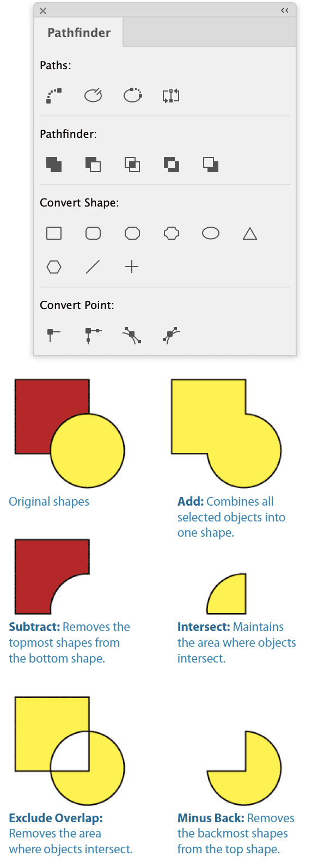Apply the Add pathfinder operation
Viewport: 330px width, 868px height.
[54, 164]
